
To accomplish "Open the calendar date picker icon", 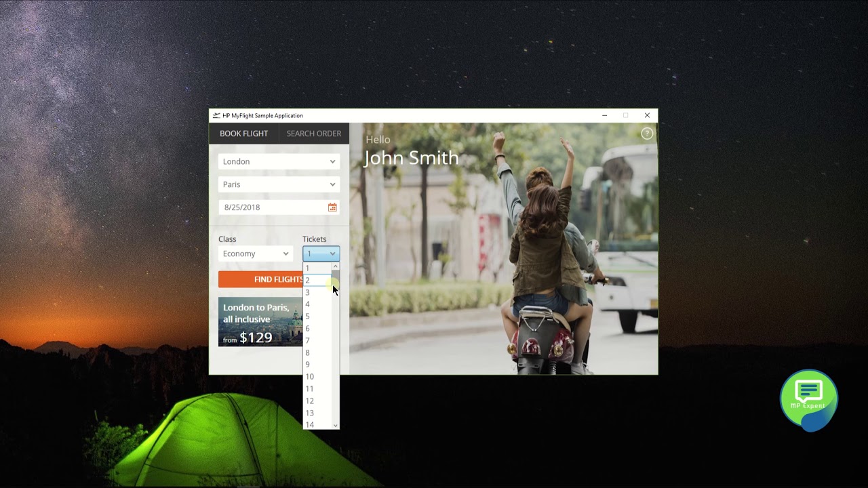I will (x=332, y=207).
